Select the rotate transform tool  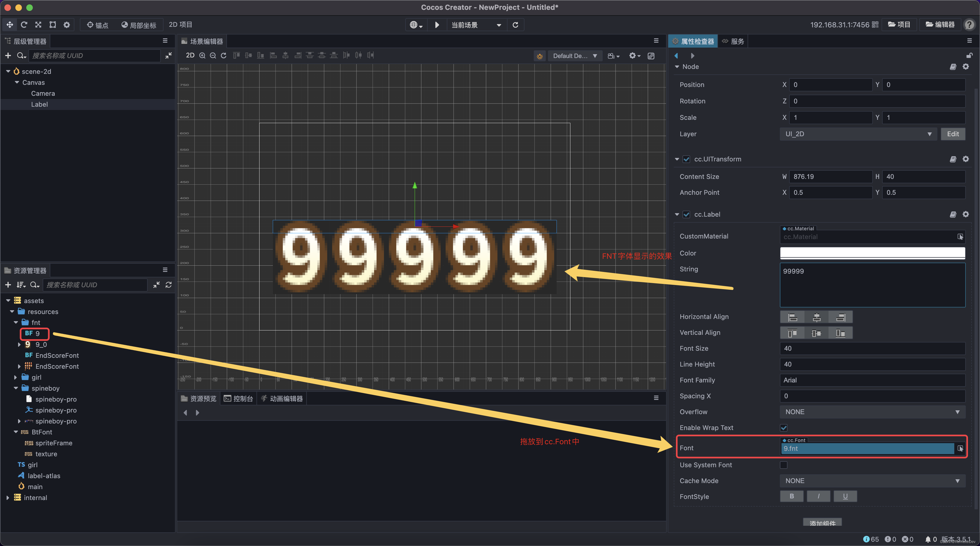pyautogui.click(x=24, y=25)
